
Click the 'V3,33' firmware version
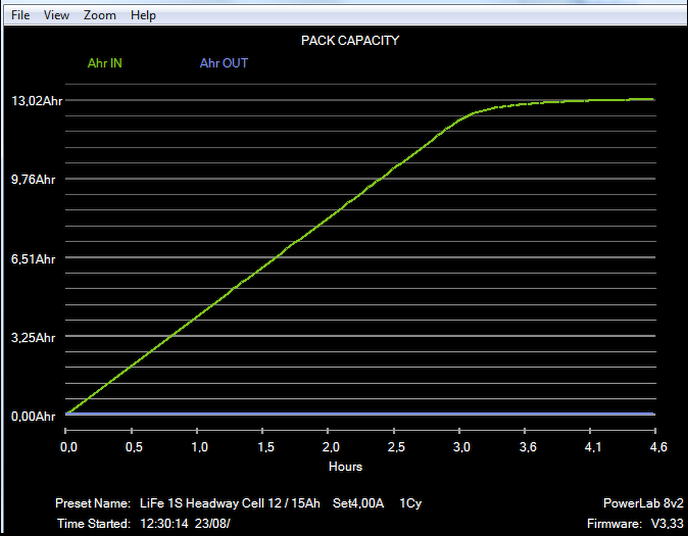[667, 524]
